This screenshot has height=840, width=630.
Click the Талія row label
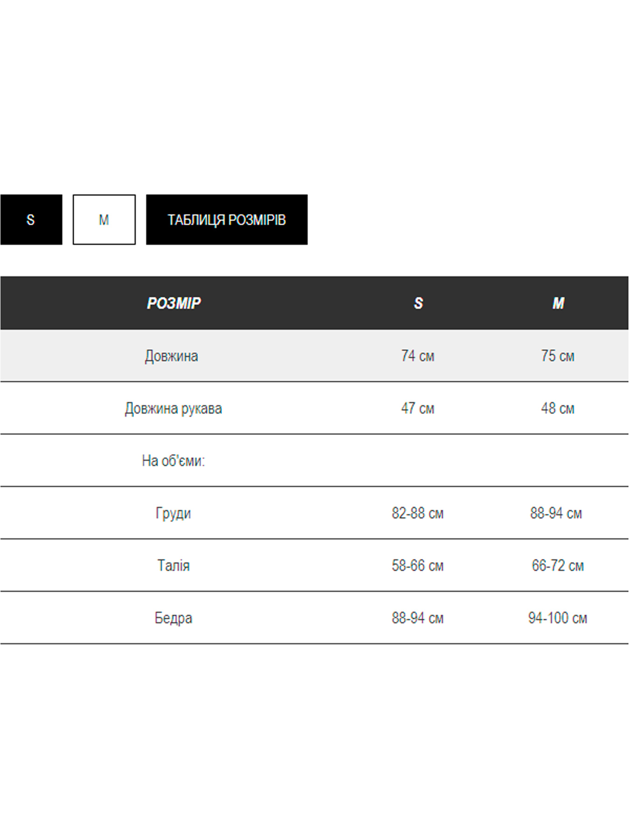[173, 566]
